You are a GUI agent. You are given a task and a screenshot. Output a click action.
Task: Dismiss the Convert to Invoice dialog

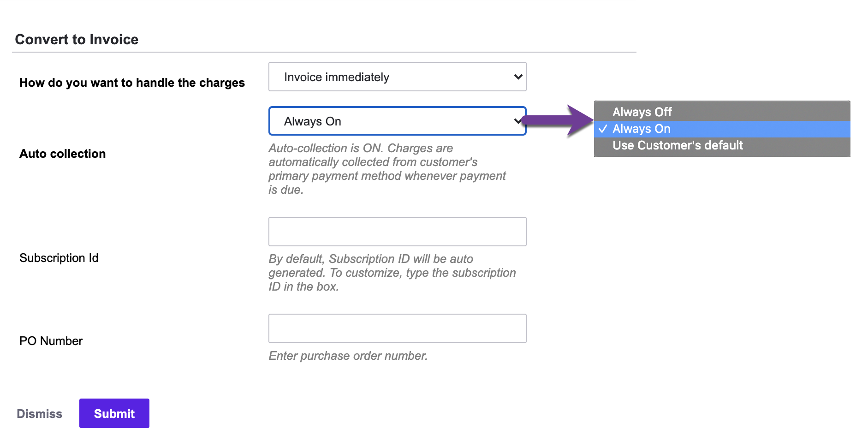40,414
